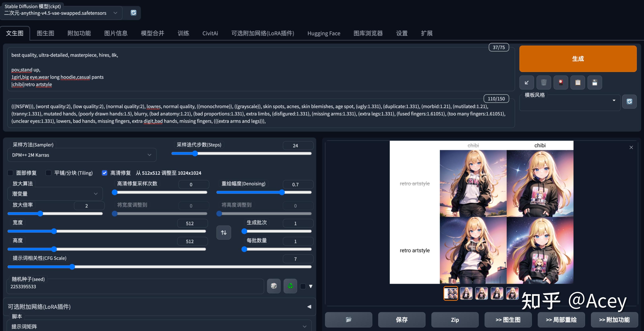Click the Zip button
Screen dimensions: 644x331
455,319
